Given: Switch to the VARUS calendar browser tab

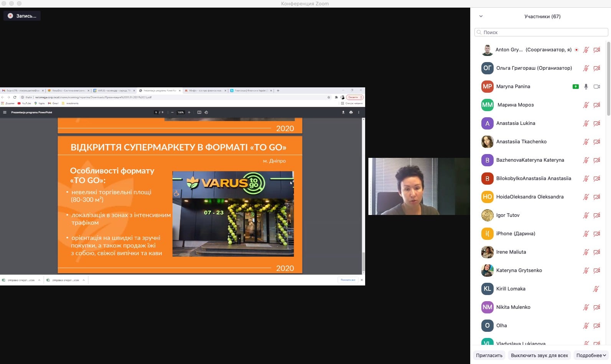Looking at the screenshot, I should pyautogui.click(x=114, y=91).
